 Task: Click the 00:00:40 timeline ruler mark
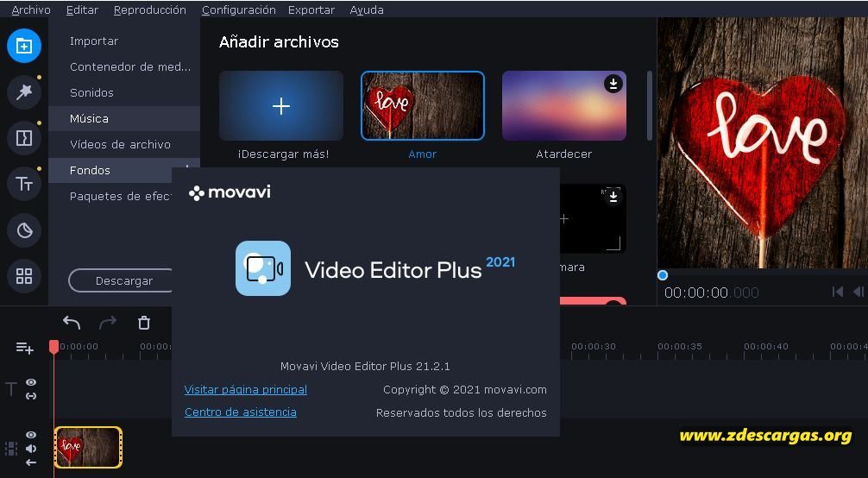point(766,346)
